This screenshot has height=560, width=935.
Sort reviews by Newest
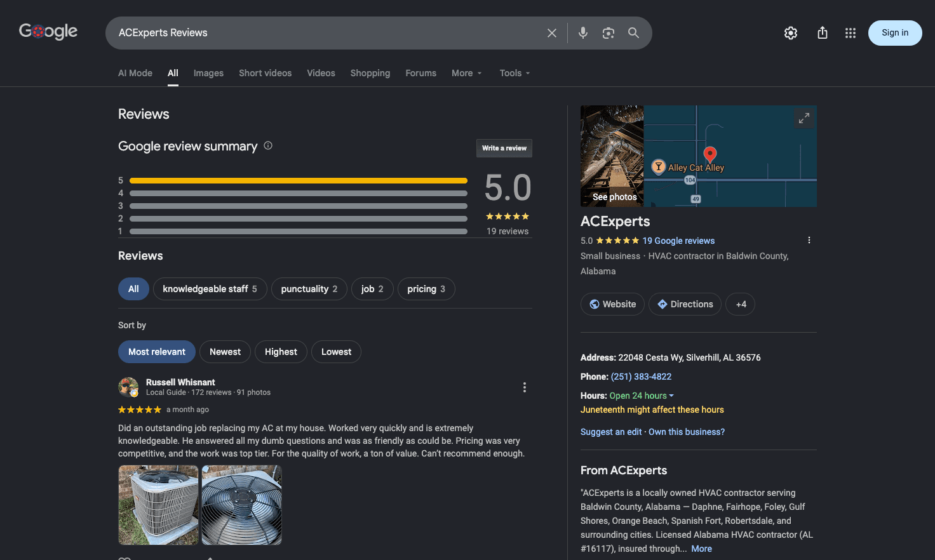tap(225, 352)
